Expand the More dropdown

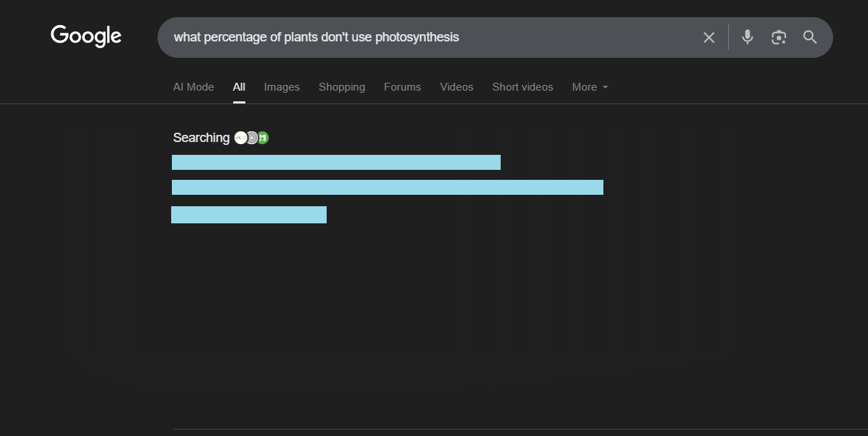[x=590, y=87]
